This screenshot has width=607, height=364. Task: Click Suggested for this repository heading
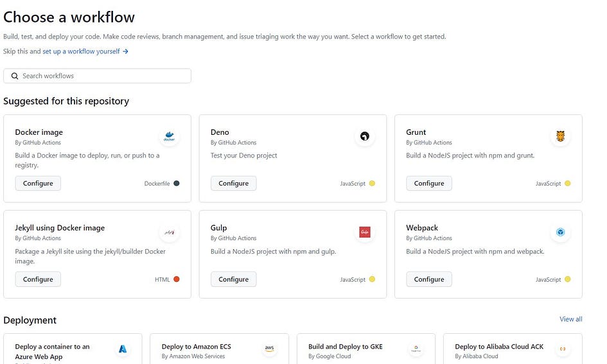[66, 101]
